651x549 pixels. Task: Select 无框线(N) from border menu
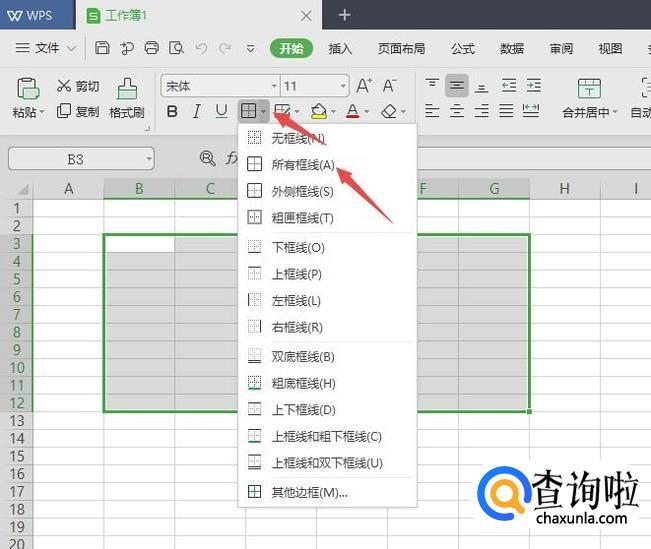(x=328, y=138)
